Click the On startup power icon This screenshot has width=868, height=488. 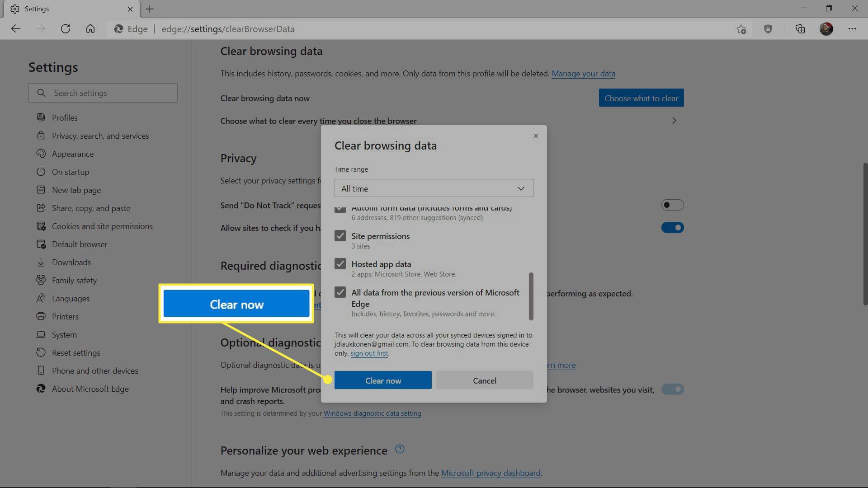click(x=41, y=172)
